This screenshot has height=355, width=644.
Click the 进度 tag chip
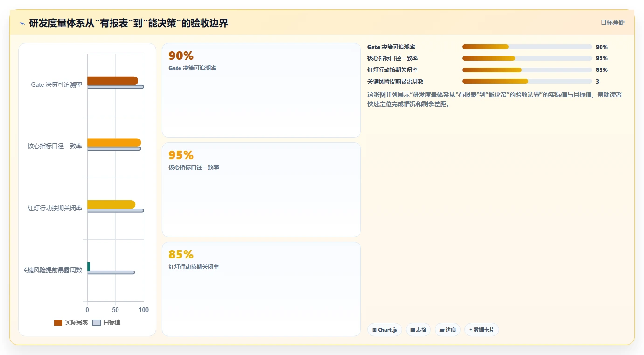tap(447, 330)
